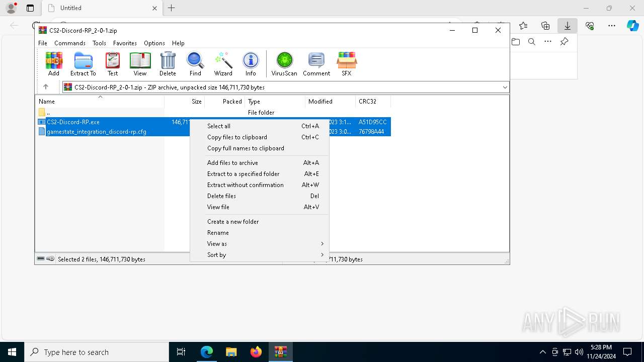Sort by CRC32 column header

pos(373,101)
